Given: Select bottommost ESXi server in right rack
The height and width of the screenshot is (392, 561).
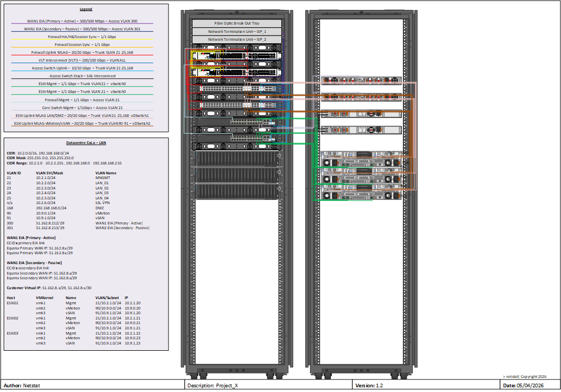Looking at the screenshot, I should click(361, 192).
